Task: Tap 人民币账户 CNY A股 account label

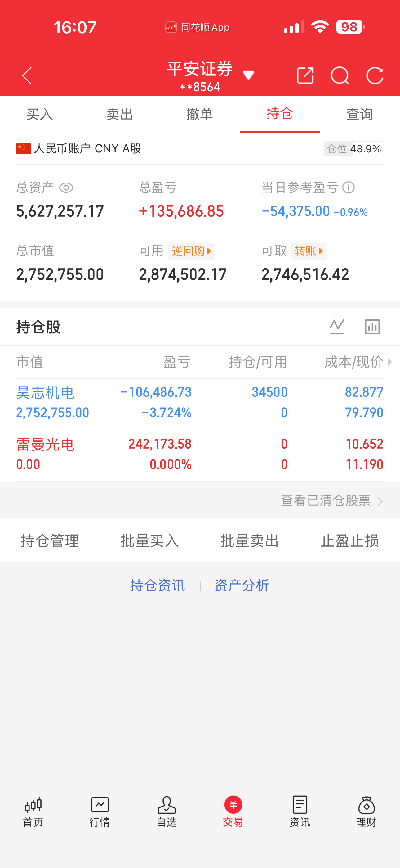Action: (79, 149)
